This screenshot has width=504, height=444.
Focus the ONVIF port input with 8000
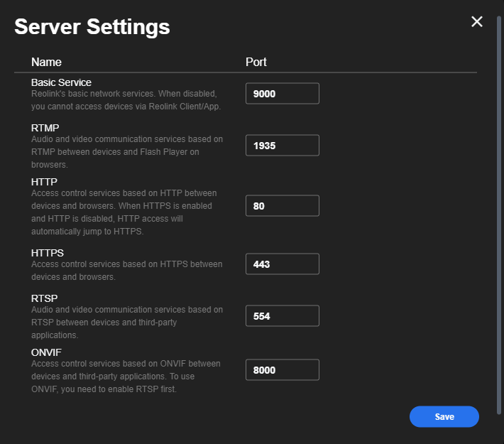283,369
